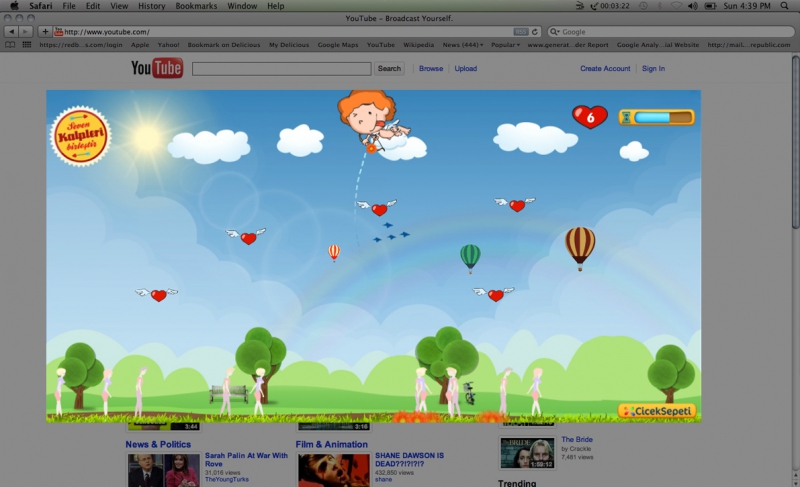Click the park bench in the game
The image size is (800, 487).
click(x=228, y=394)
